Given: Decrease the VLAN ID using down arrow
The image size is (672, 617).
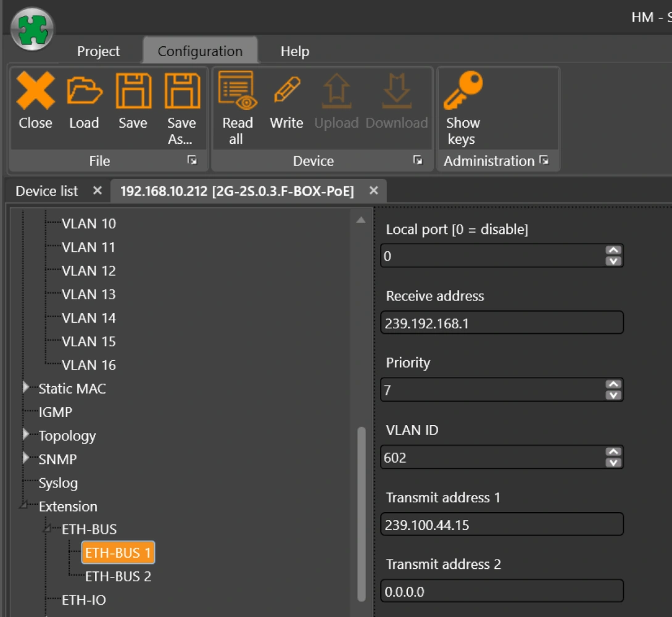Looking at the screenshot, I should pos(613,463).
